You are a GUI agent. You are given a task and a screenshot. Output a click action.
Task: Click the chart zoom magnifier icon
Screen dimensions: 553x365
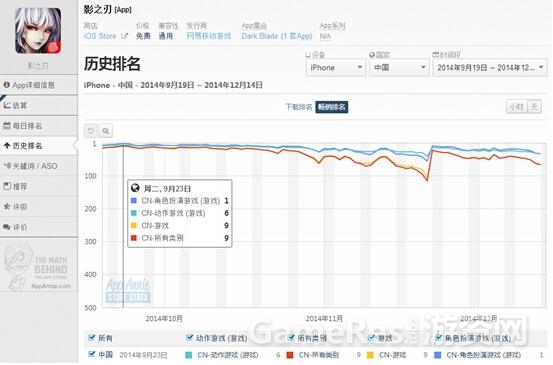click(106, 131)
